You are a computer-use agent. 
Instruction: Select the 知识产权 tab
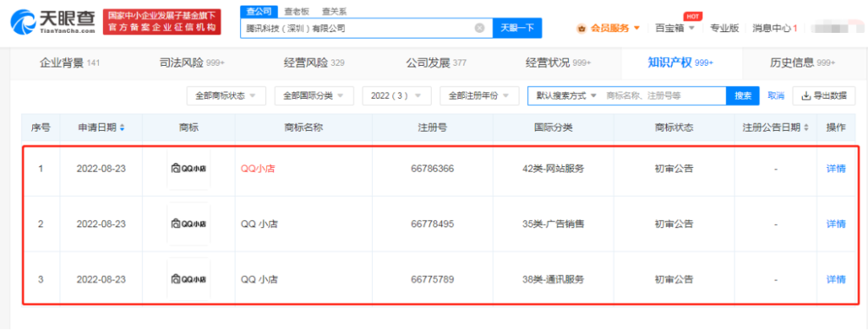pyautogui.click(x=681, y=63)
